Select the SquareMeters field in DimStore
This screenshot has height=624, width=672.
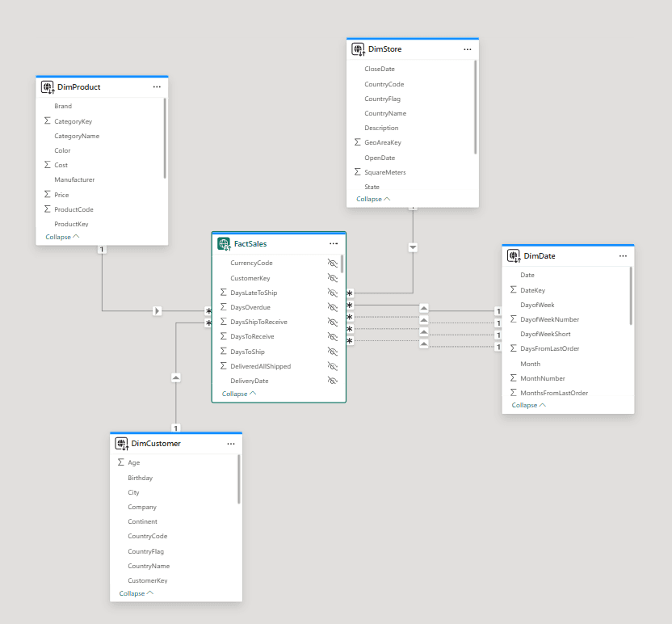point(384,172)
